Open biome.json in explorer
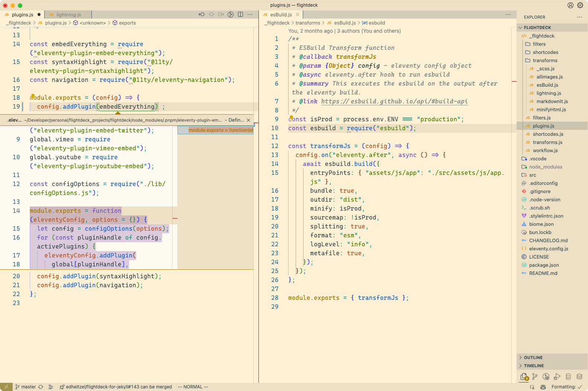This screenshot has height=391, width=588. (552, 224)
